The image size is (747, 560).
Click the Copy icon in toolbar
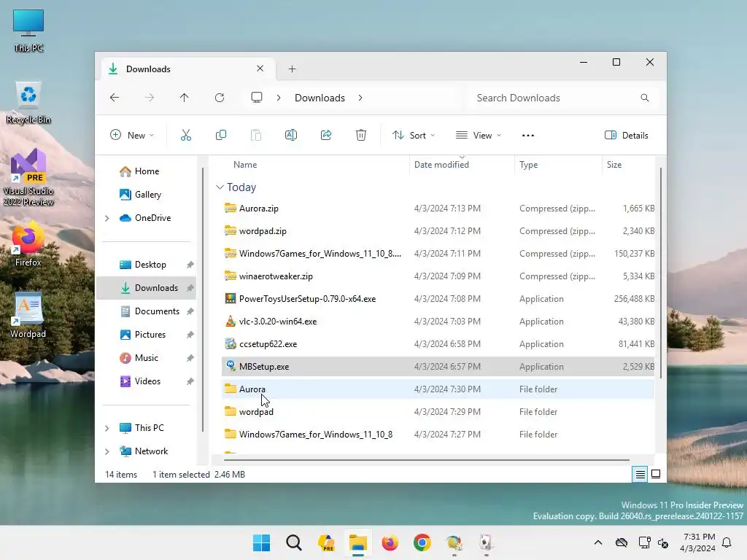click(220, 135)
